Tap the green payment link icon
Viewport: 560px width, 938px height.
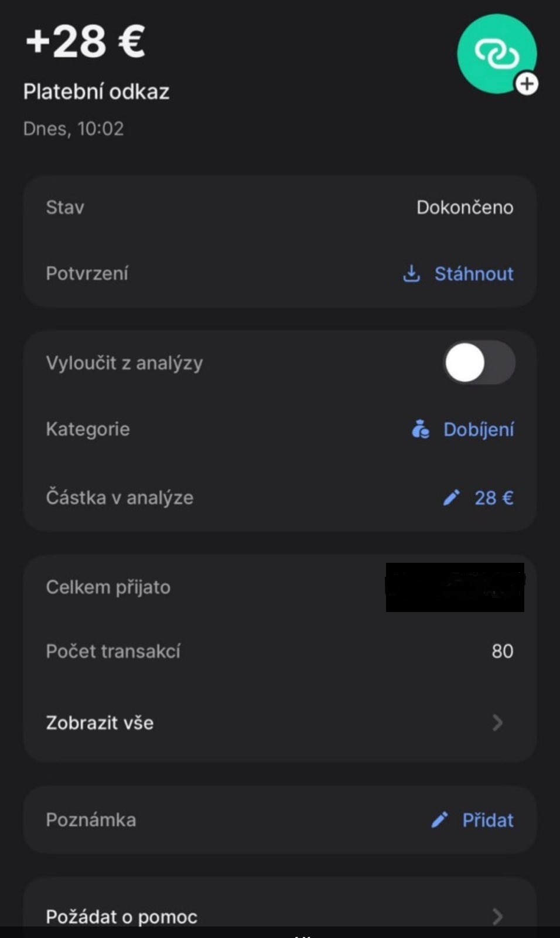pos(496,53)
